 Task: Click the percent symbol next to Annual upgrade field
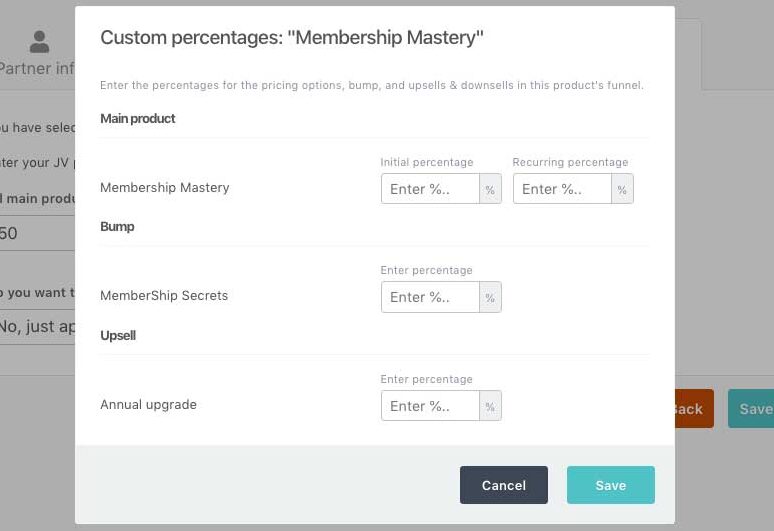coord(490,406)
